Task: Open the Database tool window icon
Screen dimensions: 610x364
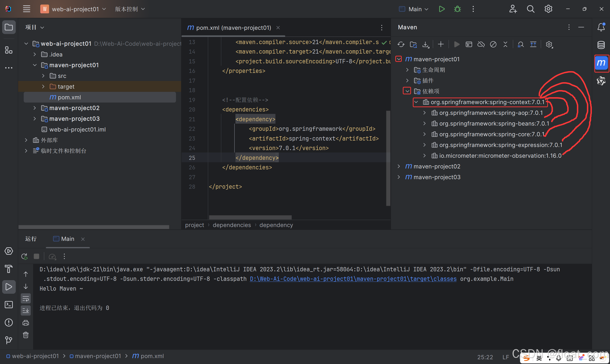Action: 601,45
